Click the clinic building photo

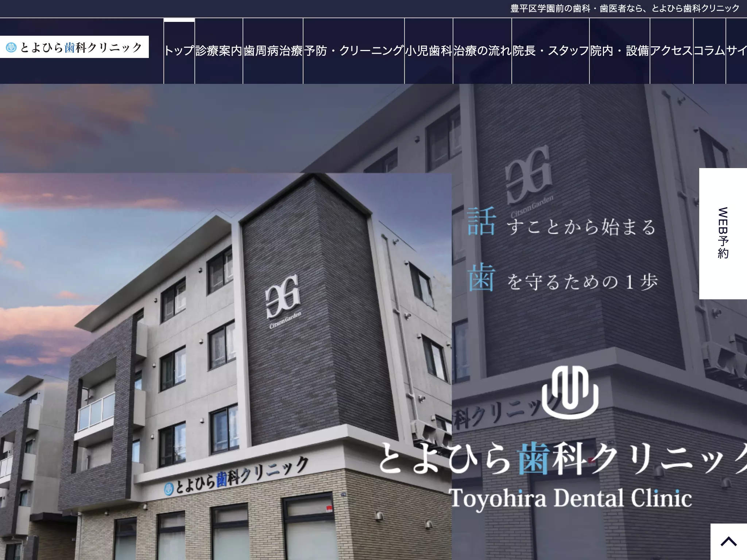point(226,366)
